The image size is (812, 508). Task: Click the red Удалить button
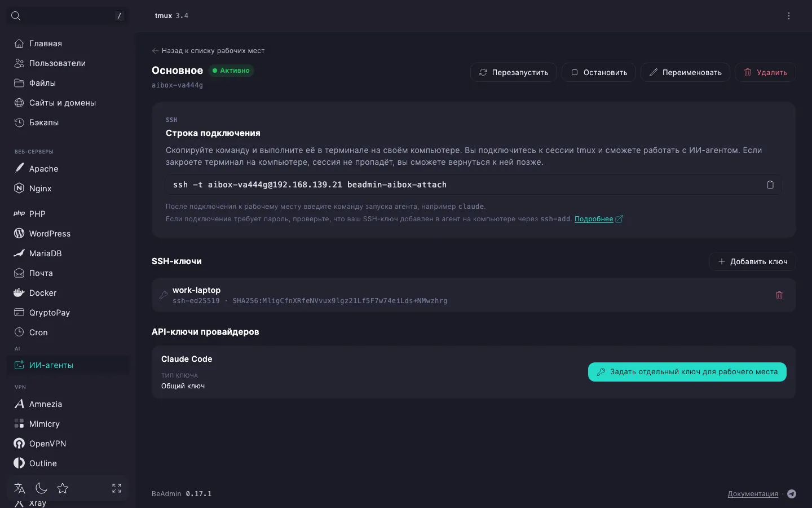tap(765, 72)
